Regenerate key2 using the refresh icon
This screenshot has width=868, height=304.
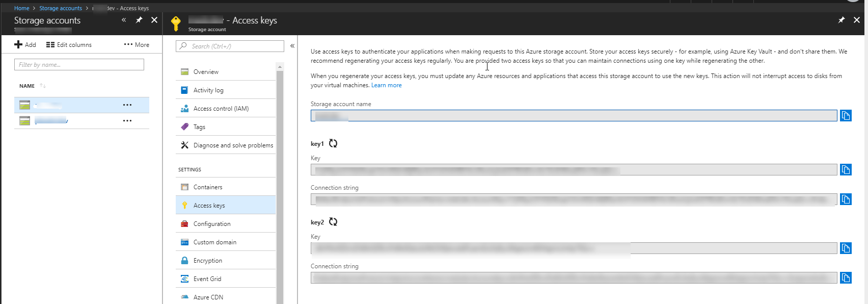click(x=333, y=222)
